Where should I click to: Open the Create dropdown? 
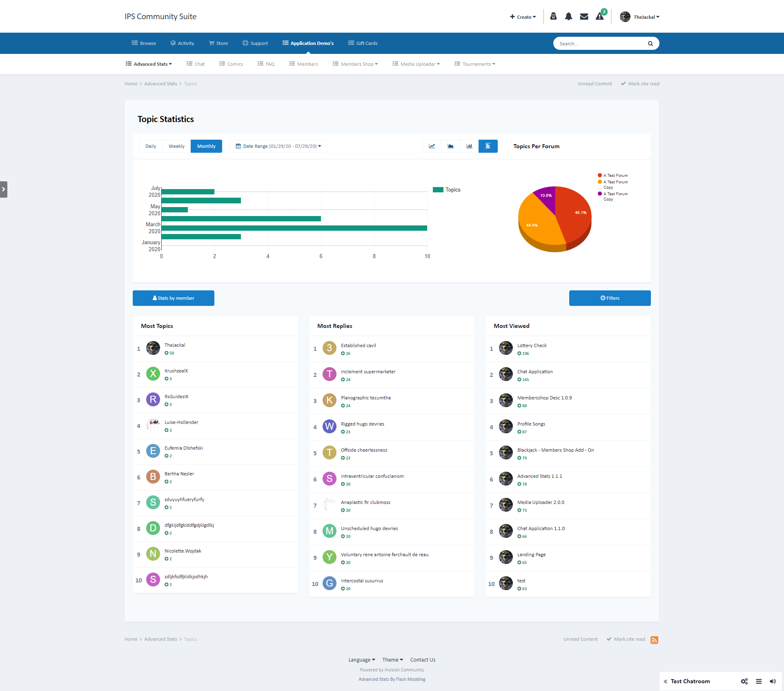(523, 17)
